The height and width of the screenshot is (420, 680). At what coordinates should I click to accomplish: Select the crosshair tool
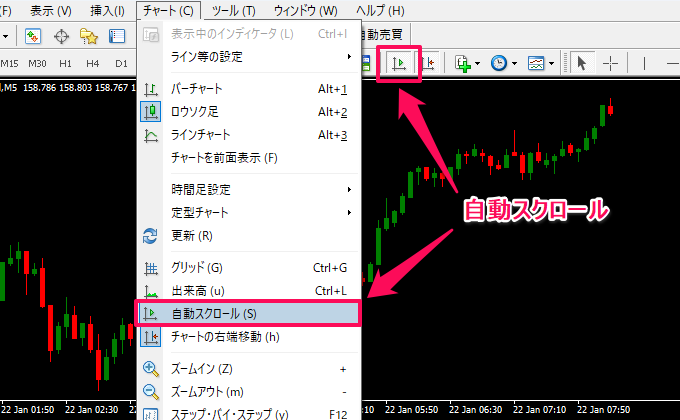tap(610, 63)
